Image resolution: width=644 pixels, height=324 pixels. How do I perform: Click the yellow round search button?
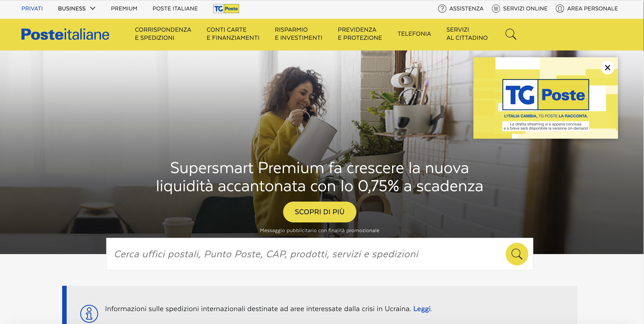point(517,254)
